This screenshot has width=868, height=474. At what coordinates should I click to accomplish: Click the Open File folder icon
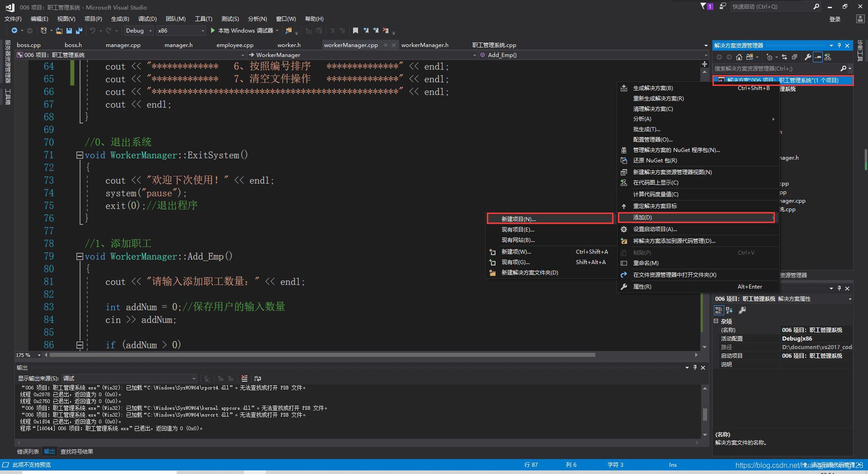click(x=59, y=31)
